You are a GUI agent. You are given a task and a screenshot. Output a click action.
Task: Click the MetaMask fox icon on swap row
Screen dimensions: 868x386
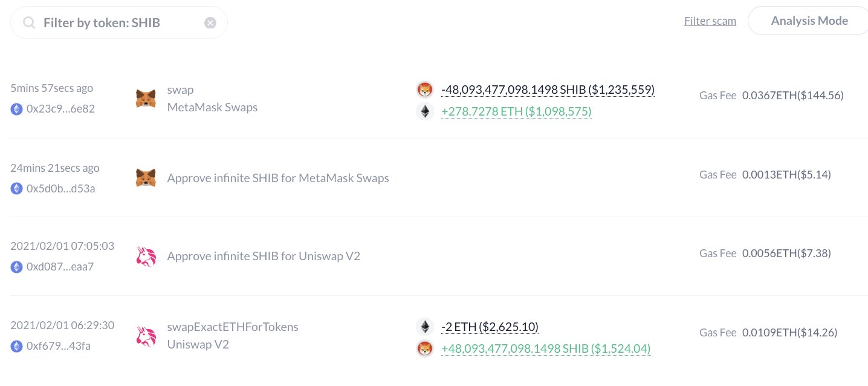point(146,99)
